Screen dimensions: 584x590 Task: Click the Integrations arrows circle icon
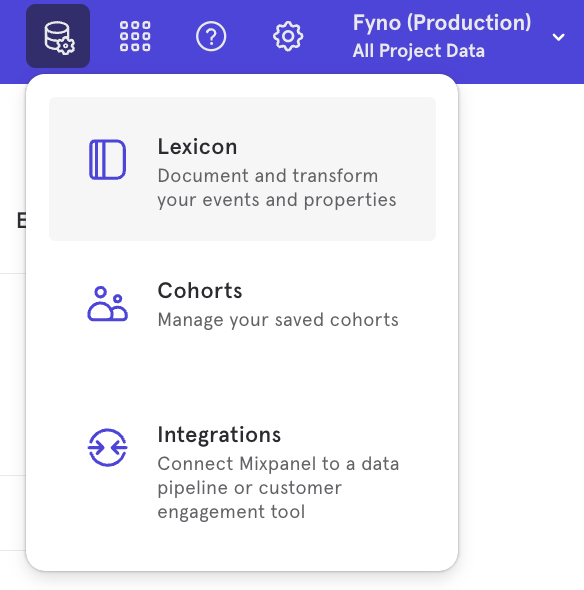click(x=108, y=448)
